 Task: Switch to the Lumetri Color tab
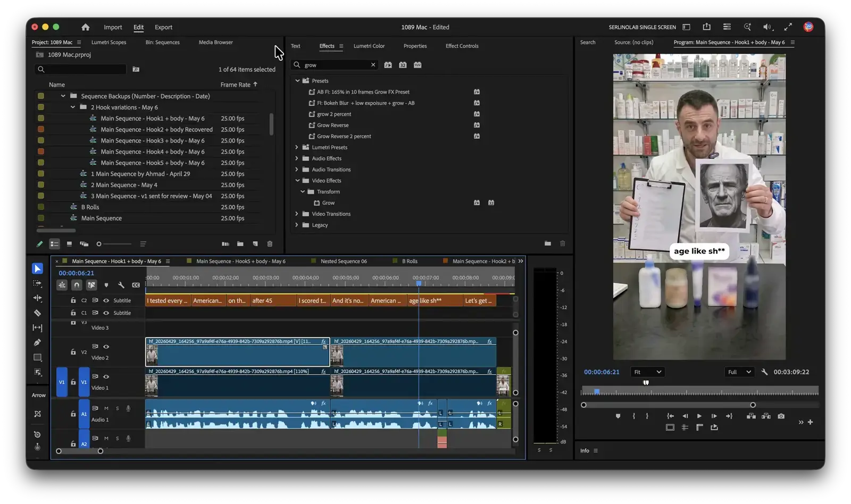(369, 46)
